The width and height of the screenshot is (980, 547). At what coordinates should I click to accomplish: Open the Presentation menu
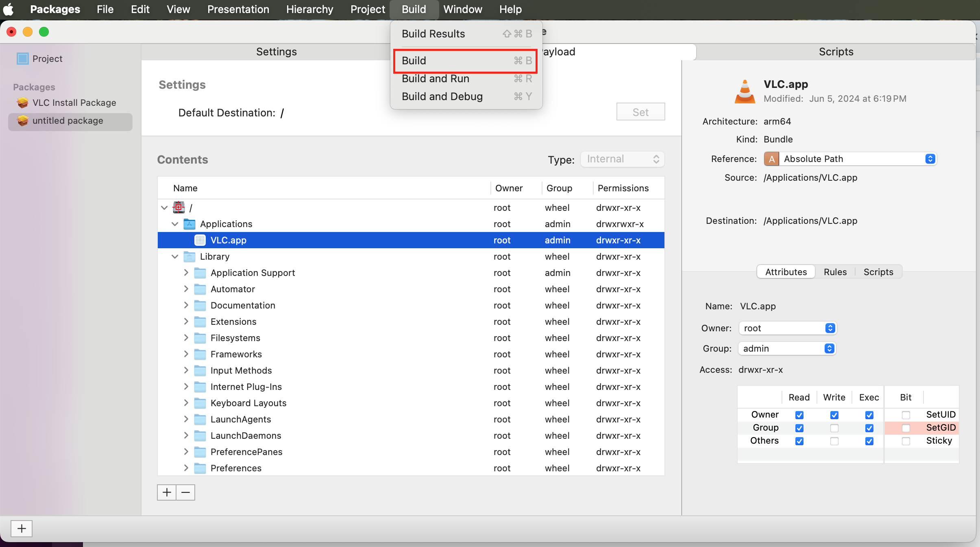[x=238, y=9]
